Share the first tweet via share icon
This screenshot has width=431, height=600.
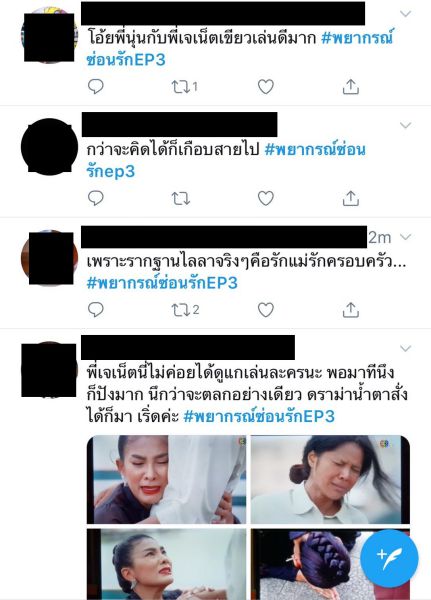tap(351, 86)
